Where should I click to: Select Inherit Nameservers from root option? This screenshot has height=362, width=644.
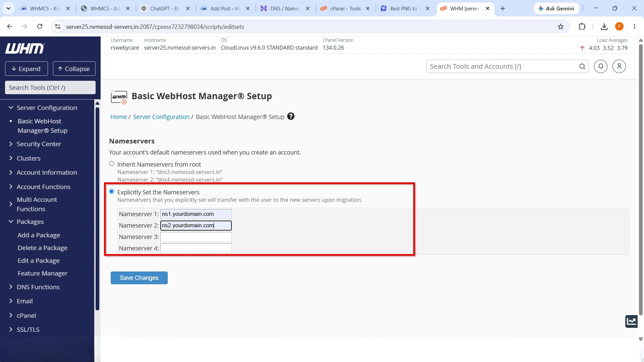(112, 164)
